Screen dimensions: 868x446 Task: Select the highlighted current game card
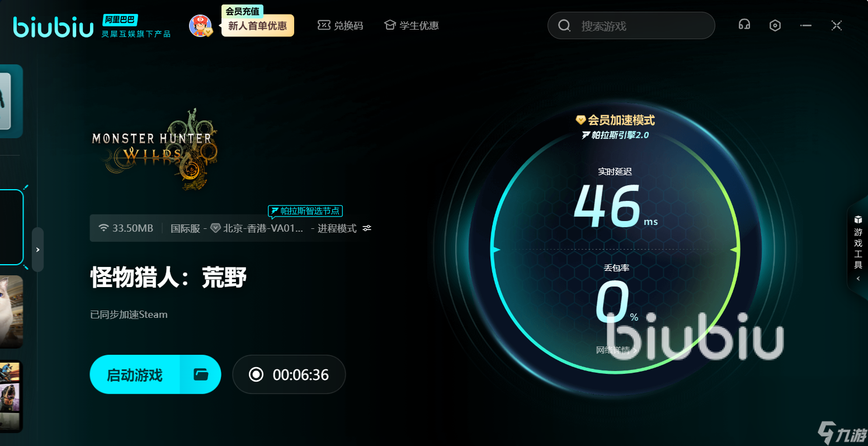(12, 227)
